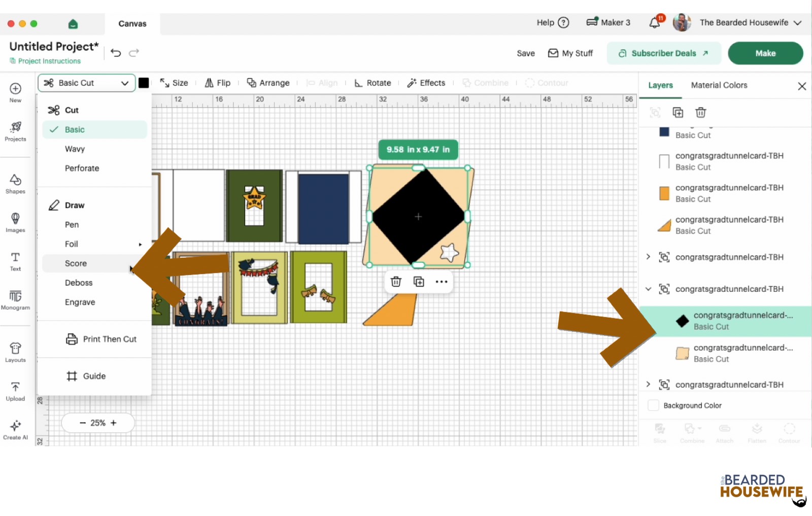Redo the last action
This screenshot has width=812, height=516.
[134, 53]
